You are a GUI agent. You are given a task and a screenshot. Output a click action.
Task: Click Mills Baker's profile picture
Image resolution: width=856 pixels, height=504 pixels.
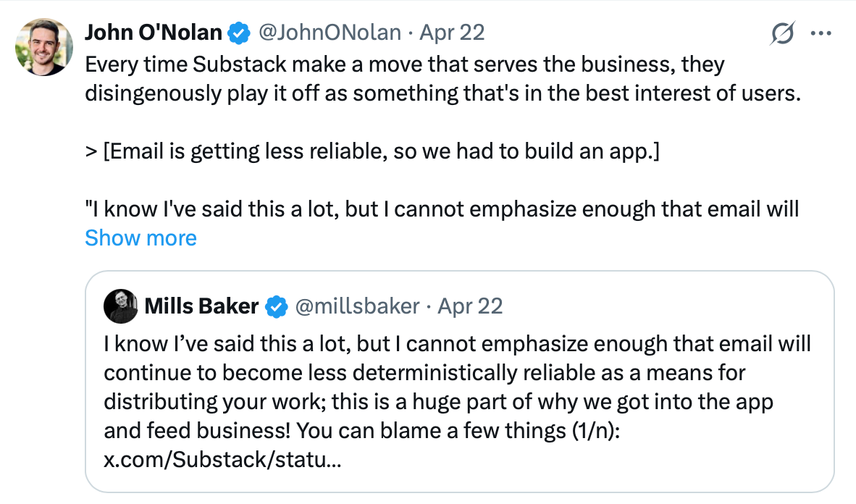[x=121, y=306]
